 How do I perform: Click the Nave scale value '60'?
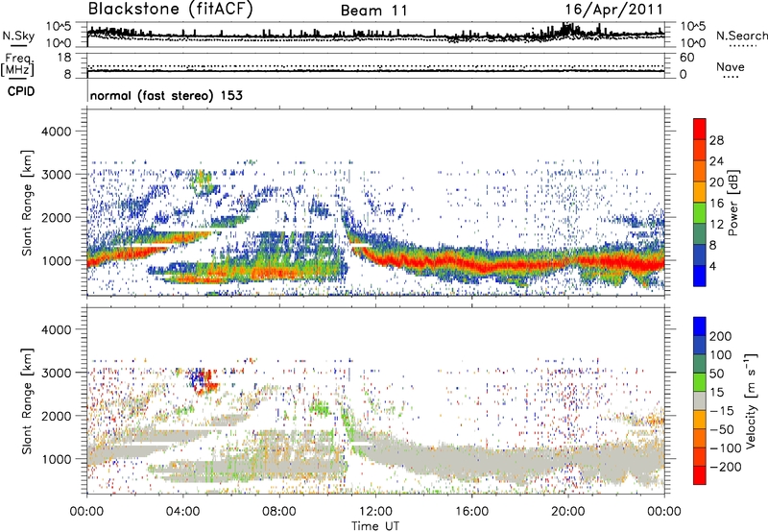686,58
